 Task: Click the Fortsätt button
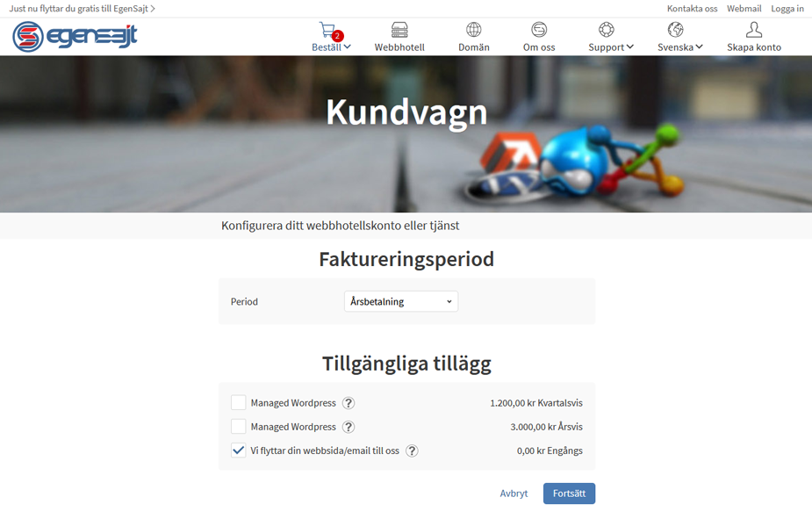[x=569, y=494]
